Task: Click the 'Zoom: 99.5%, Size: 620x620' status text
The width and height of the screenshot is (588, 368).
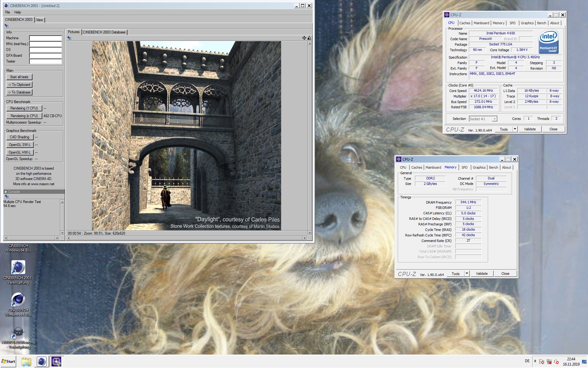Action: (x=104, y=233)
